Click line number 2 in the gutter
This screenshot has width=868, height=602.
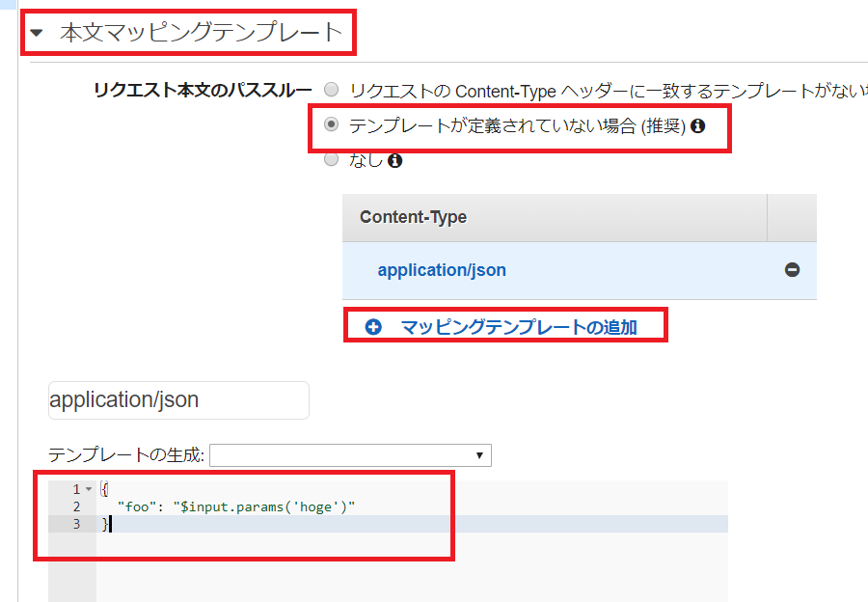pos(75,506)
